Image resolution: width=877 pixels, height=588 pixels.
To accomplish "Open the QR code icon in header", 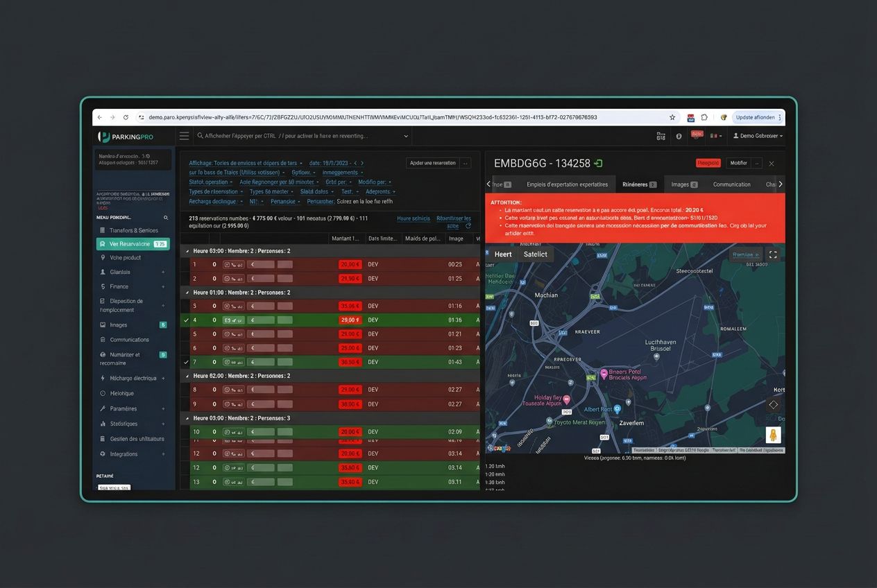I will [661, 136].
